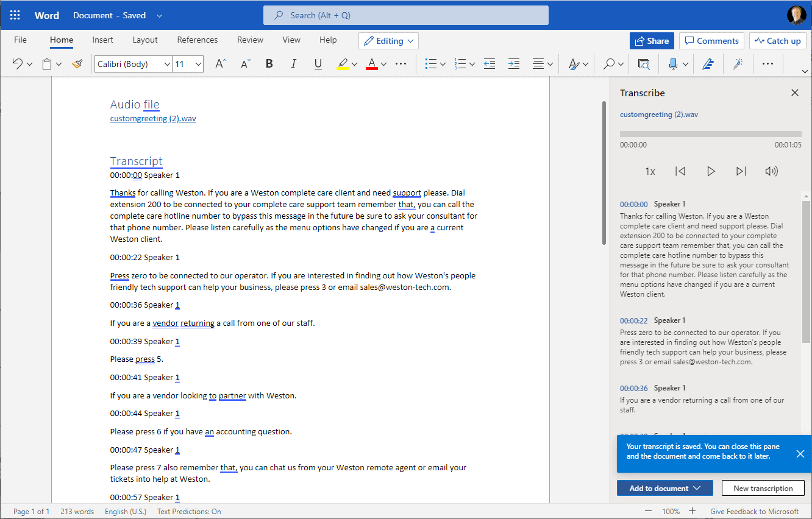
Task: Switch to the Review tab
Action: coord(250,40)
